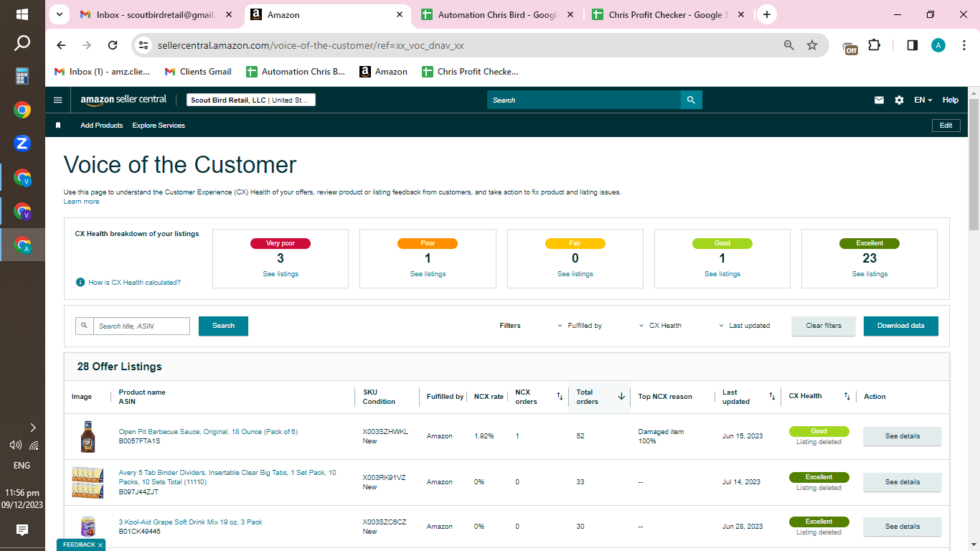Click Explore Services in the navigation bar
Screen dimensions: 980x551
coord(159,126)
